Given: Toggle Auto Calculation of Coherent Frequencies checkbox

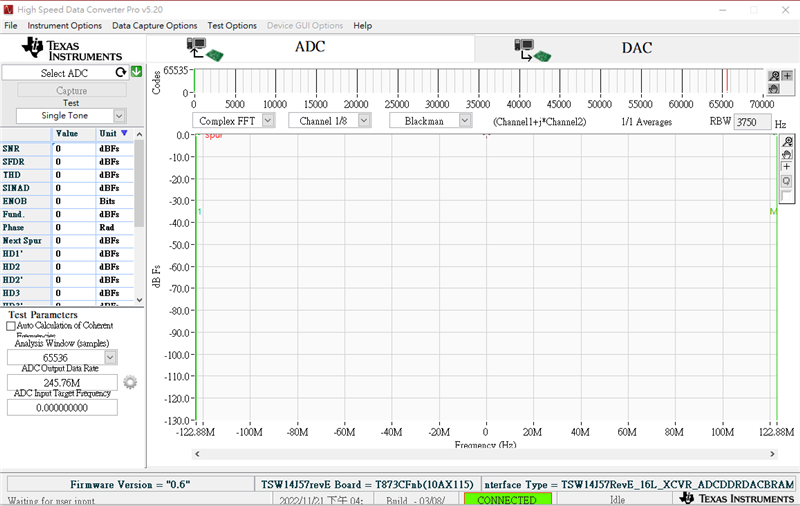Looking at the screenshot, I should 11,326.
